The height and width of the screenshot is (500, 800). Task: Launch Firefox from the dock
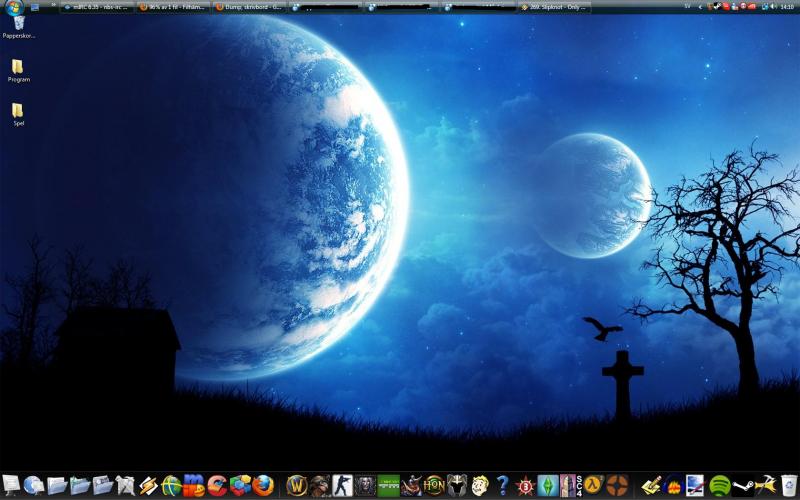pyautogui.click(x=263, y=486)
